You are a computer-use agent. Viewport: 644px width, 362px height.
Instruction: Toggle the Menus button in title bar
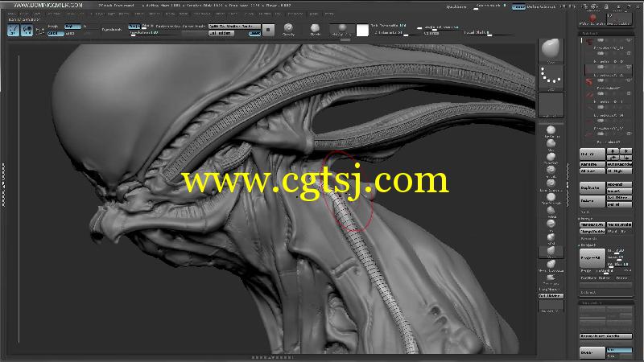(518, 6)
